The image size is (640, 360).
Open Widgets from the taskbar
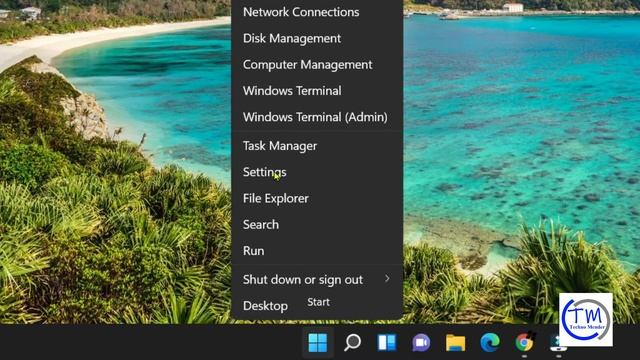point(387,342)
